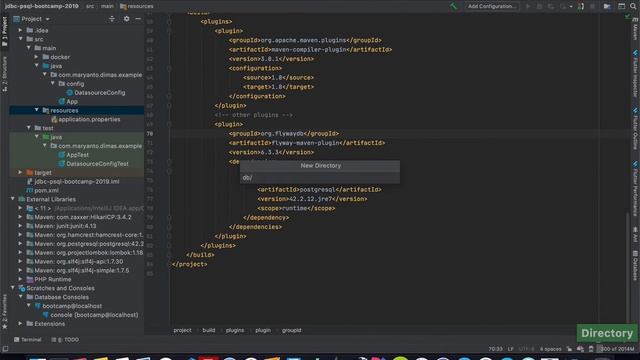The width and height of the screenshot is (640, 360).
Task: Open the Database side tool window
Action: click(636, 266)
